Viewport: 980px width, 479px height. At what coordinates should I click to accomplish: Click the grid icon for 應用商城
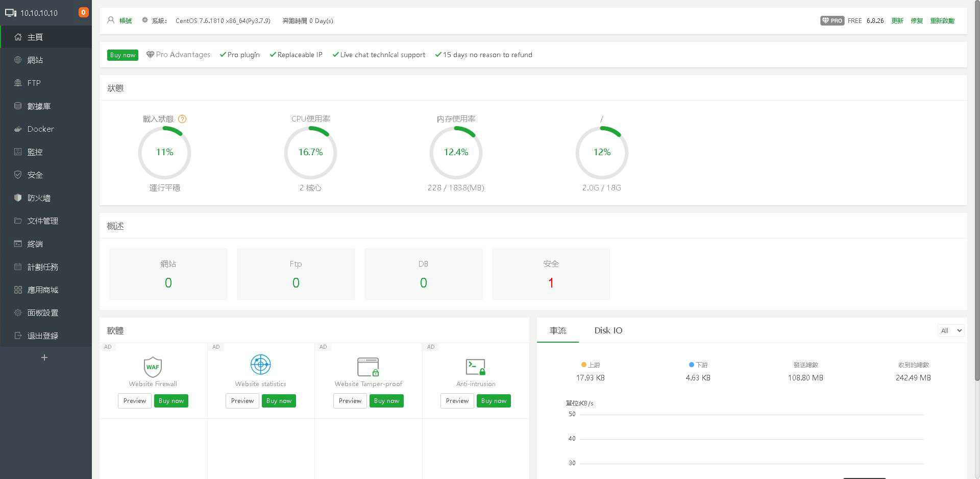pyautogui.click(x=18, y=290)
